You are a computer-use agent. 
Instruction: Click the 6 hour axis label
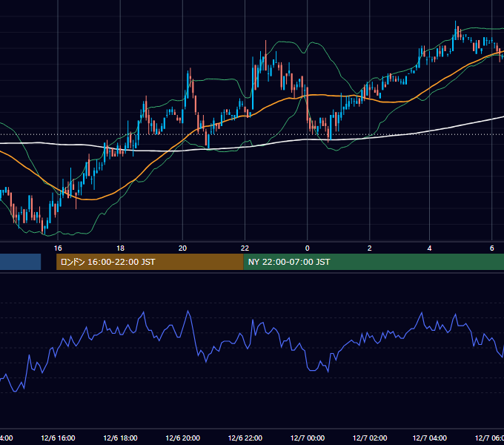(x=492, y=248)
